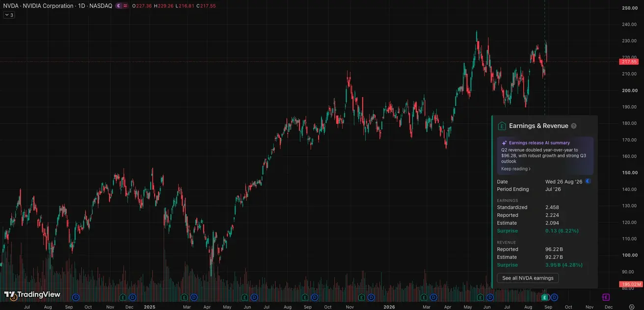
Task: Click the 2026 year label on time axis
Action: (389, 307)
